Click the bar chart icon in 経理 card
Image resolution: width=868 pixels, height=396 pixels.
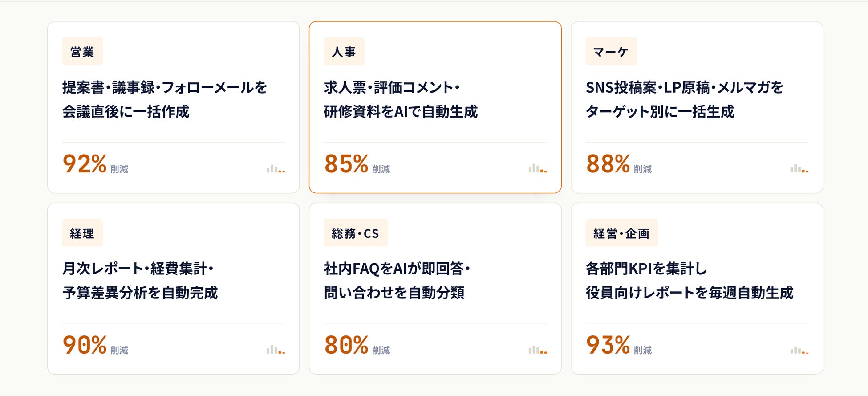click(276, 350)
